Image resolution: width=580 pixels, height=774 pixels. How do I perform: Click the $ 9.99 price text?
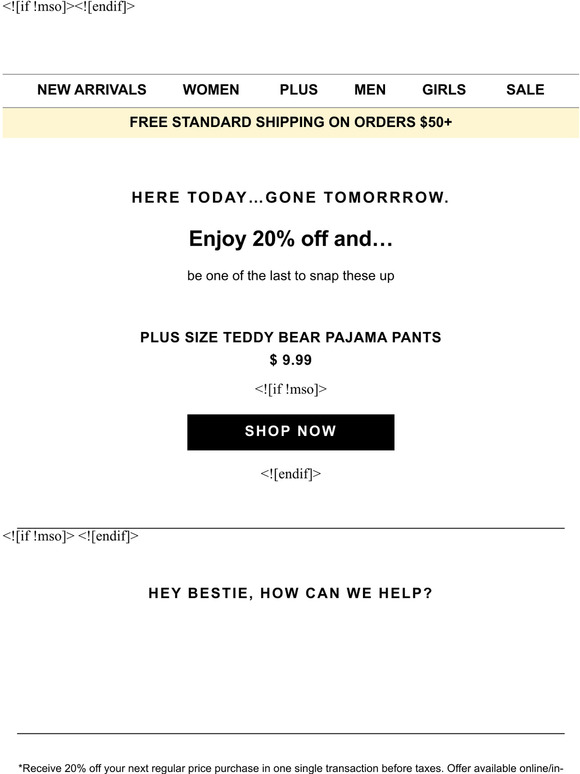point(291,360)
